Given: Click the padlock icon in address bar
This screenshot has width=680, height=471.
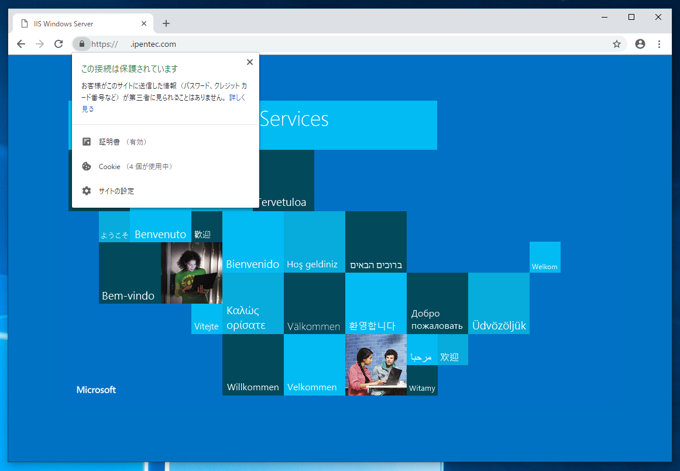Looking at the screenshot, I should tap(82, 44).
